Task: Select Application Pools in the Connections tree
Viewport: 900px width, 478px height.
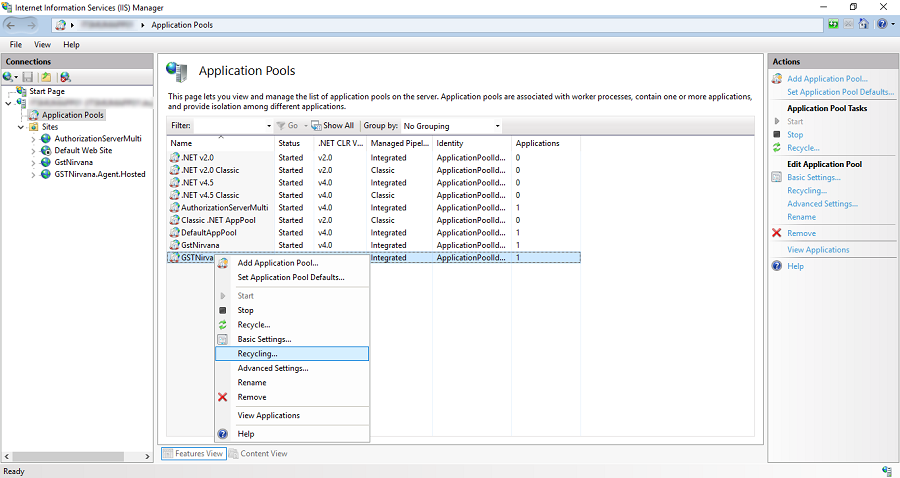Action: [x=72, y=115]
